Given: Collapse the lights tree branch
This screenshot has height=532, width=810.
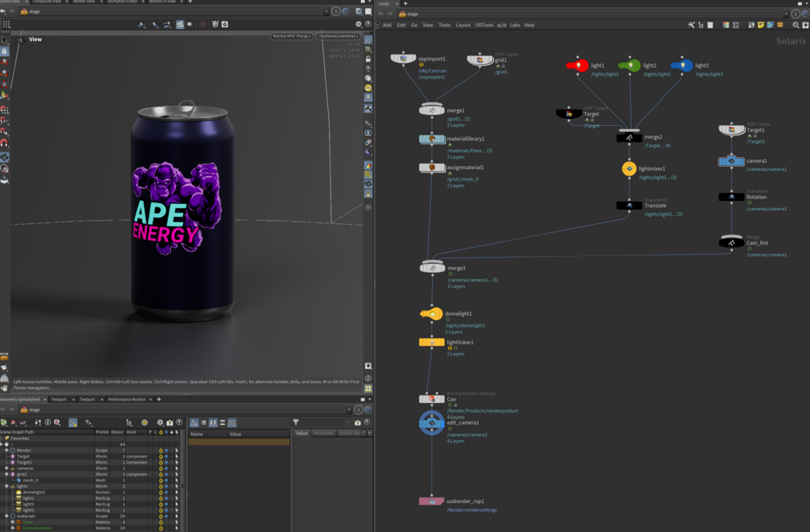Looking at the screenshot, I should [6, 487].
